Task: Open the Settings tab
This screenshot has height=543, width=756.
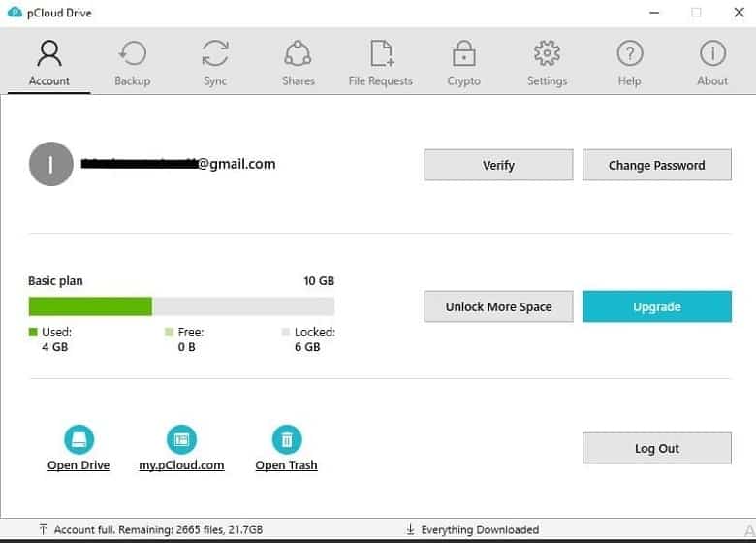Action: [x=547, y=63]
